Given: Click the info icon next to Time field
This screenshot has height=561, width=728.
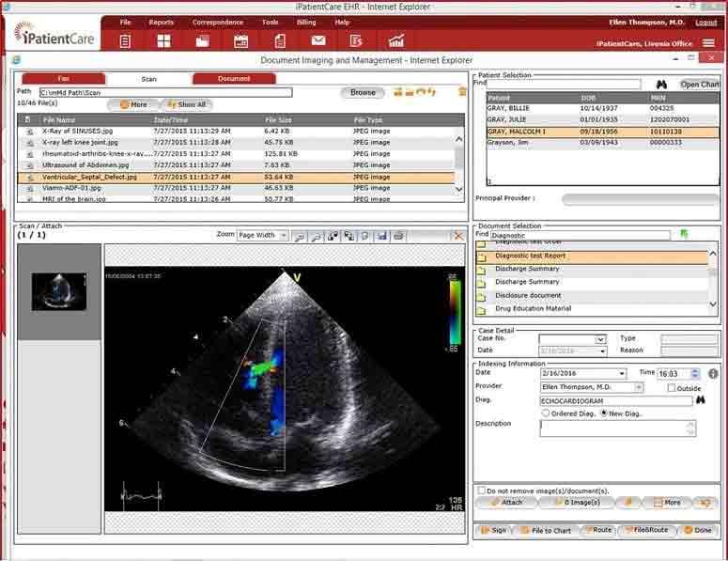Looking at the screenshot, I should pyautogui.click(x=714, y=373).
